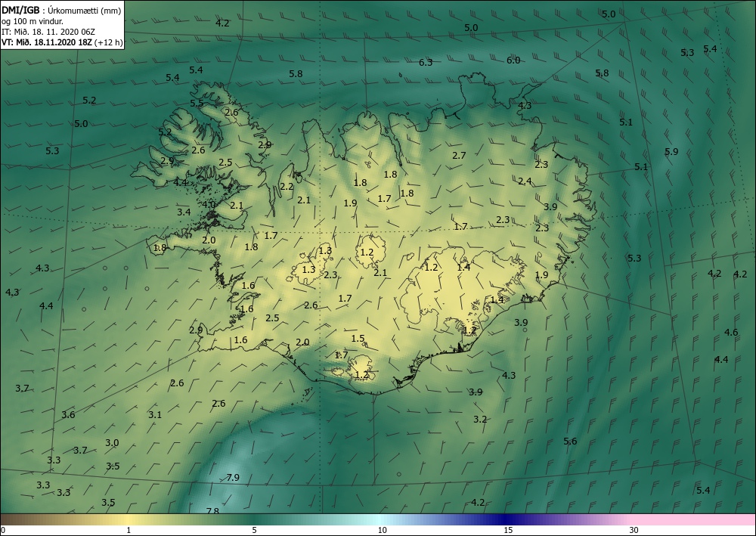Click the 2.4 value in northeast Iceland
This screenshot has height=536, width=756.
click(525, 181)
